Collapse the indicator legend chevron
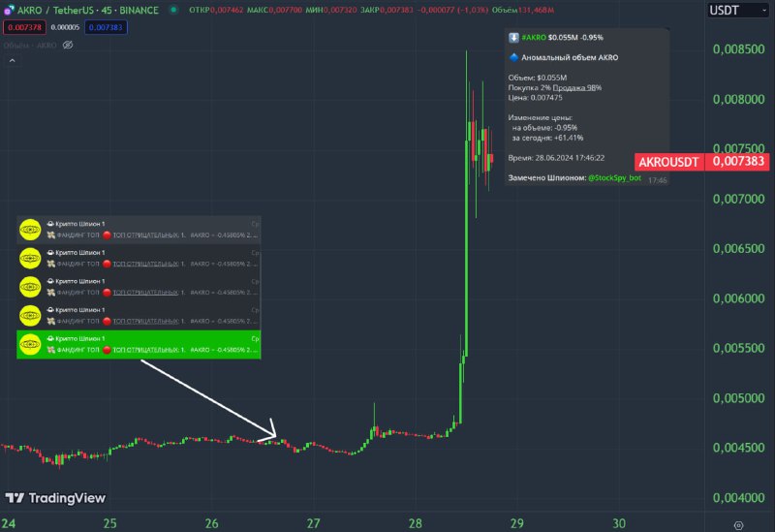Viewport: 775px width, 532px height. pyautogui.click(x=13, y=60)
